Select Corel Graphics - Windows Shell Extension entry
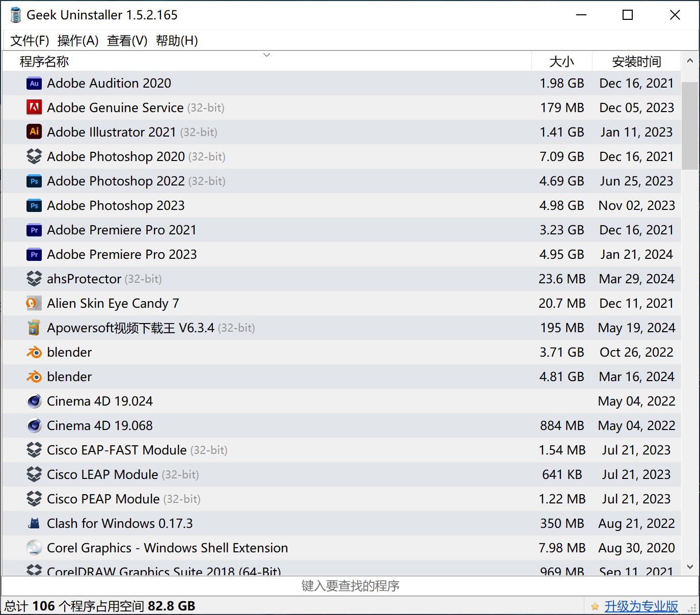 pos(342,548)
